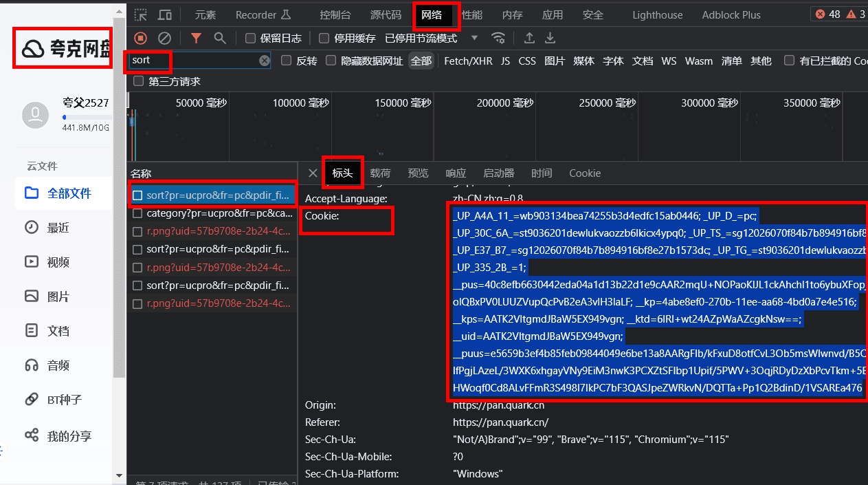Select the Fetch/XHR filter button
Viewport: 868px width, 485px height.
[x=468, y=61]
